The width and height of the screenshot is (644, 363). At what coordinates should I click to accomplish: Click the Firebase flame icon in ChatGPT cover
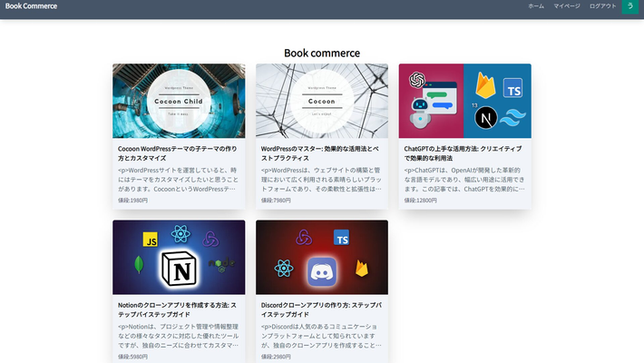(x=485, y=85)
